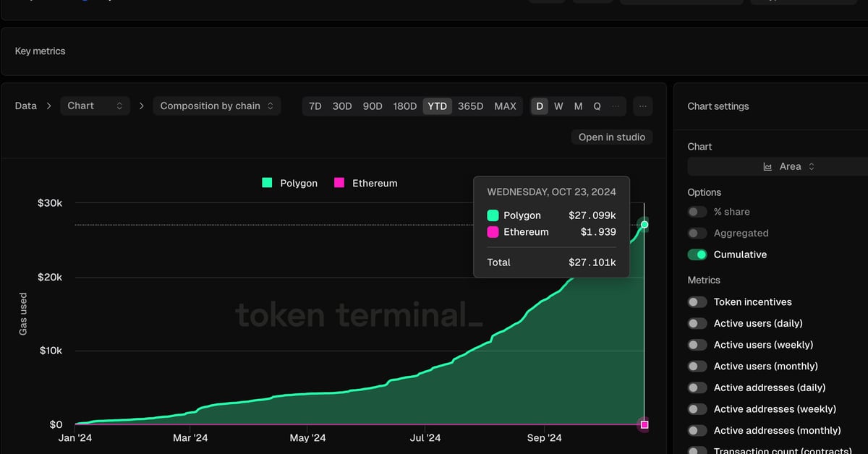
Task: Toggle on Active addresses (monthly)
Action: click(x=697, y=430)
